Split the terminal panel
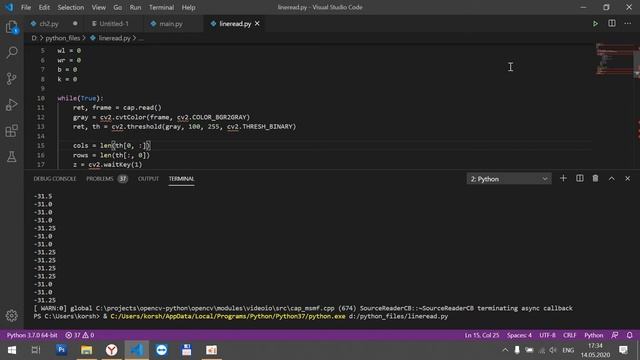Image resolution: width=640 pixels, height=360 pixels. (580, 178)
